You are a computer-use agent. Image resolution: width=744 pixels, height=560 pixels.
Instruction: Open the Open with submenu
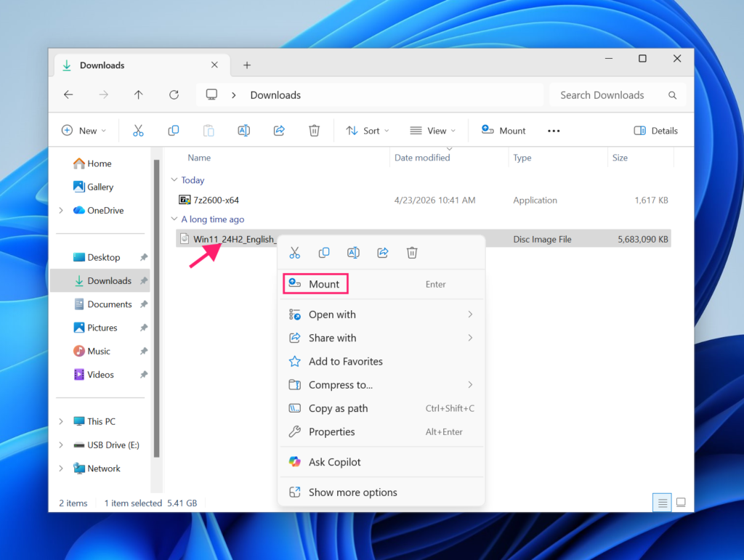pyautogui.click(x=382, y=315)
